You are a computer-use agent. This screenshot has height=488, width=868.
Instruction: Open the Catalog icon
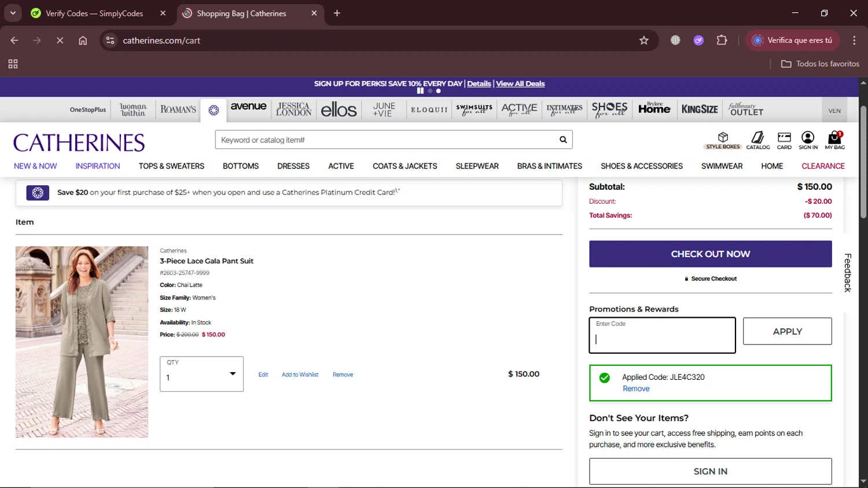(x=757, y=140)
